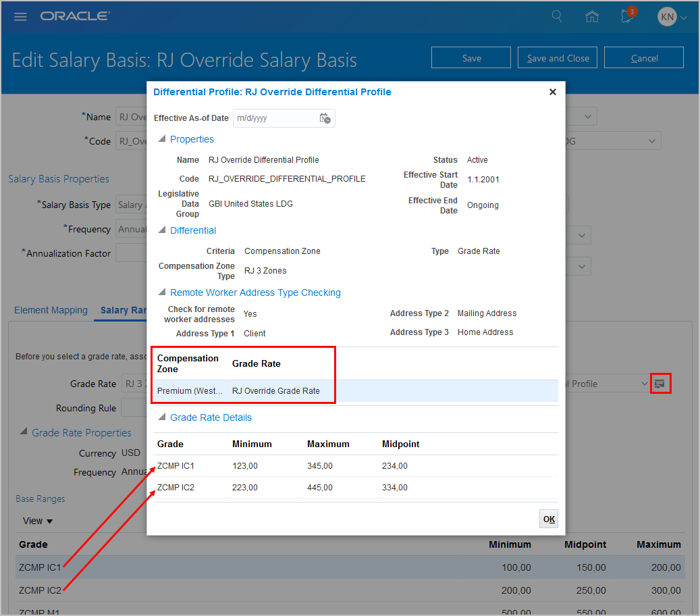The width and height of the screenshot is (700, 616).
Task: Open the dropdown beside the Name row
Action: [588, 117]
